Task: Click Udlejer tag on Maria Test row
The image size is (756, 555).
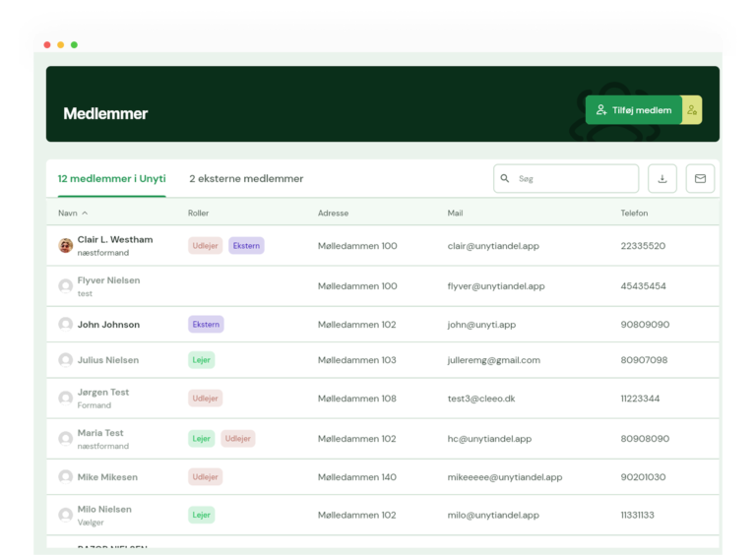Action: [237, 439]
